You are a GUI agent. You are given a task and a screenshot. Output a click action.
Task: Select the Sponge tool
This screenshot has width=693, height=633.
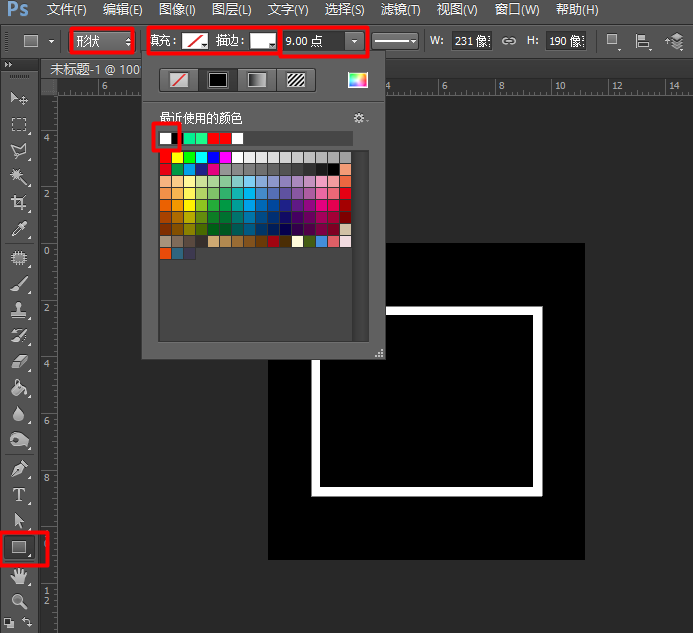click(19, 440)
